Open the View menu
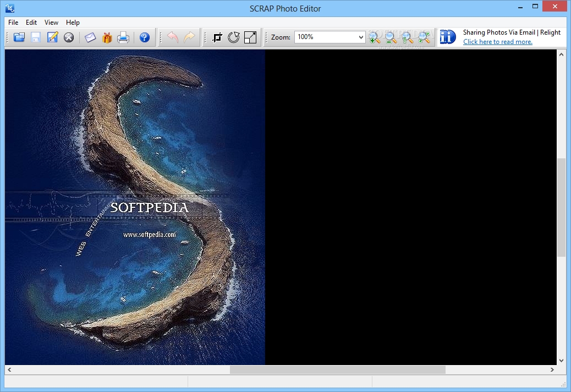The image size is (571, 392). 51,22
